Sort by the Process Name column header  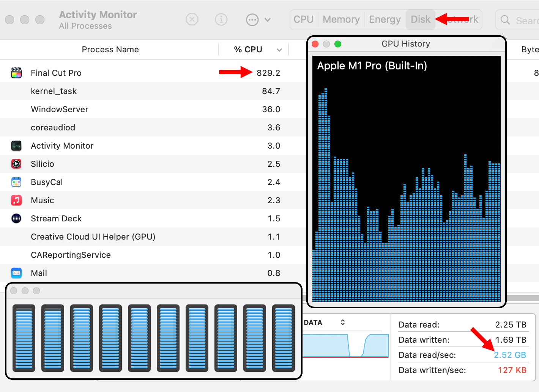110,50
